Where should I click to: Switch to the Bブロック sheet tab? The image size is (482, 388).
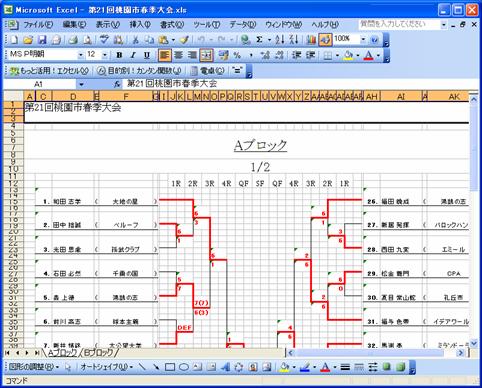pos(98,353)
